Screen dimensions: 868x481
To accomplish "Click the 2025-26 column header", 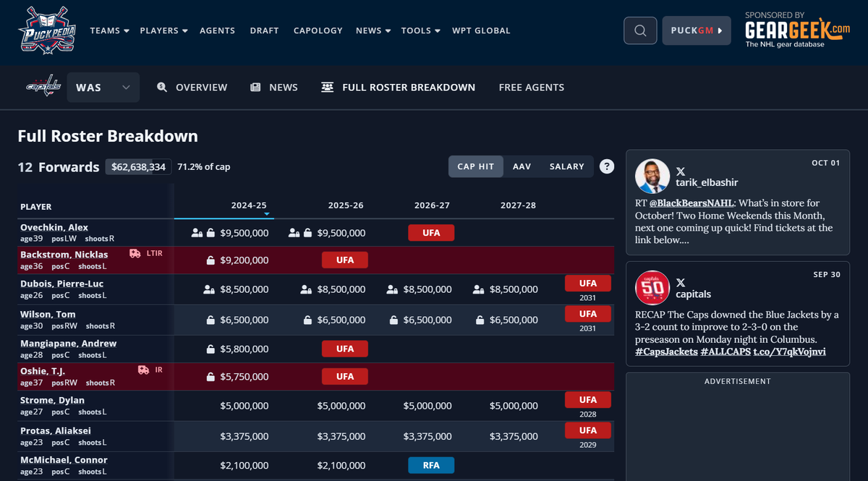I will pos(346,205).
